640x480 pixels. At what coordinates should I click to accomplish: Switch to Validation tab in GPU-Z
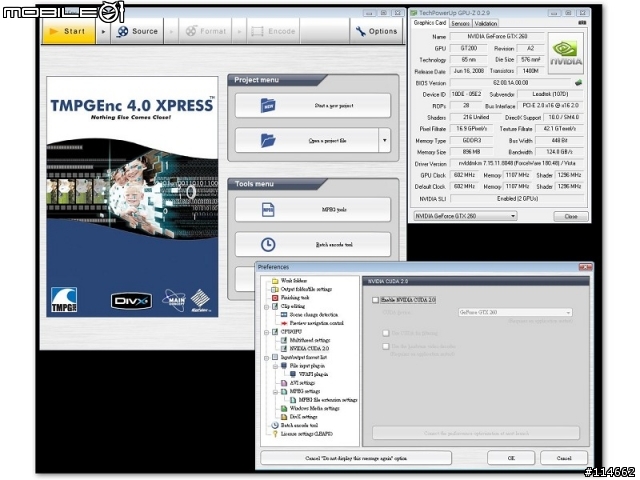(486, 24)
